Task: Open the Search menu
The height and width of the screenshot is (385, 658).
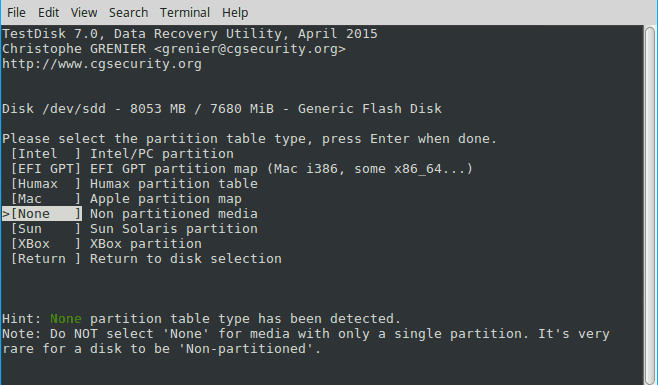Action: tap(128, 13)
